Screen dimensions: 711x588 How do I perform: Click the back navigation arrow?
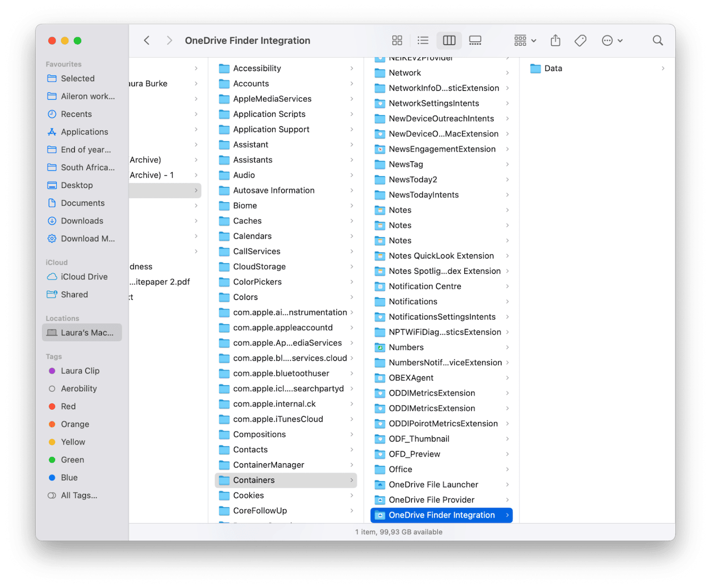(x=147, y=40)
